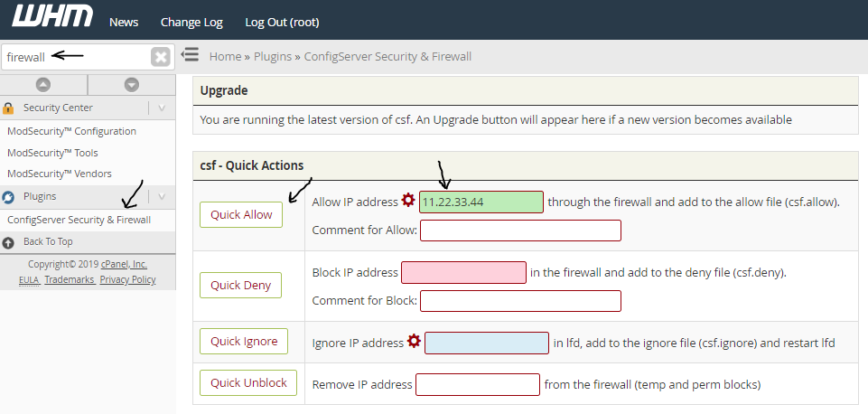
Task: Click the 'latest version of csf' message
Action: click(496, 119)
